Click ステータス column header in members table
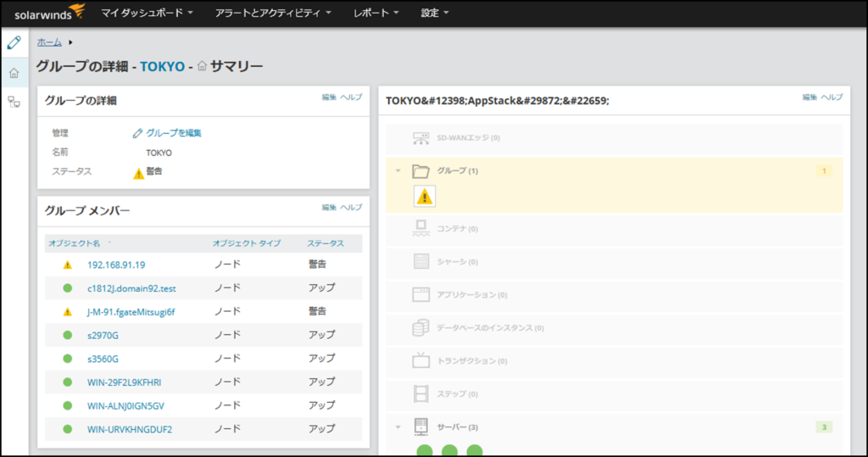Screen dimensions: 868x457 [x=325, y=243]
